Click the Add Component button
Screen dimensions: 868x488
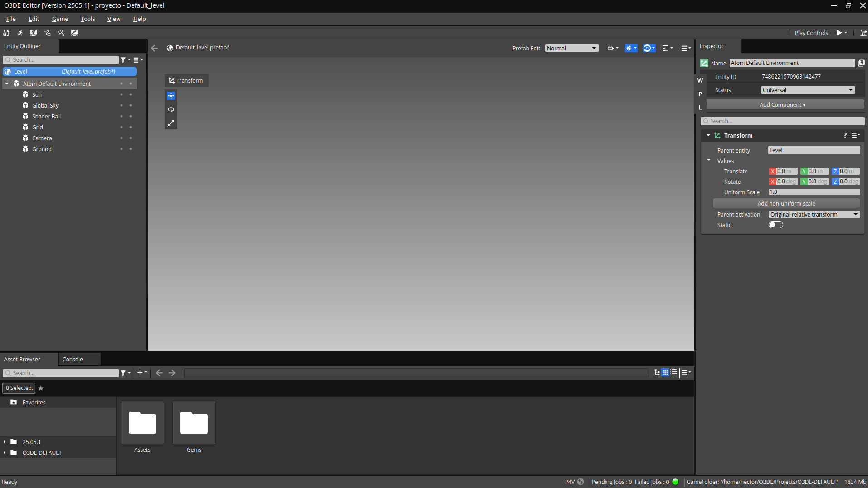(782, 104)
